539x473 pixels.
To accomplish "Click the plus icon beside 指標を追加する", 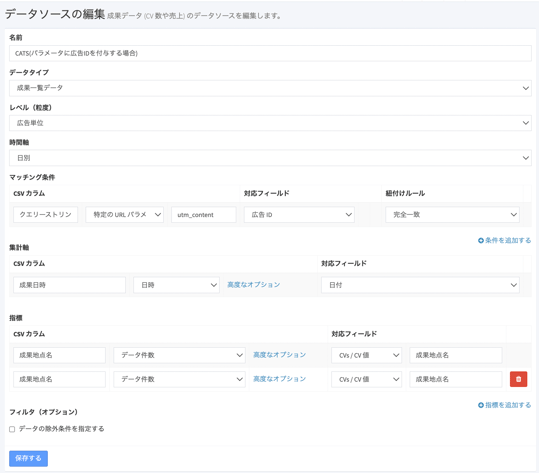I will coord(481,405).
